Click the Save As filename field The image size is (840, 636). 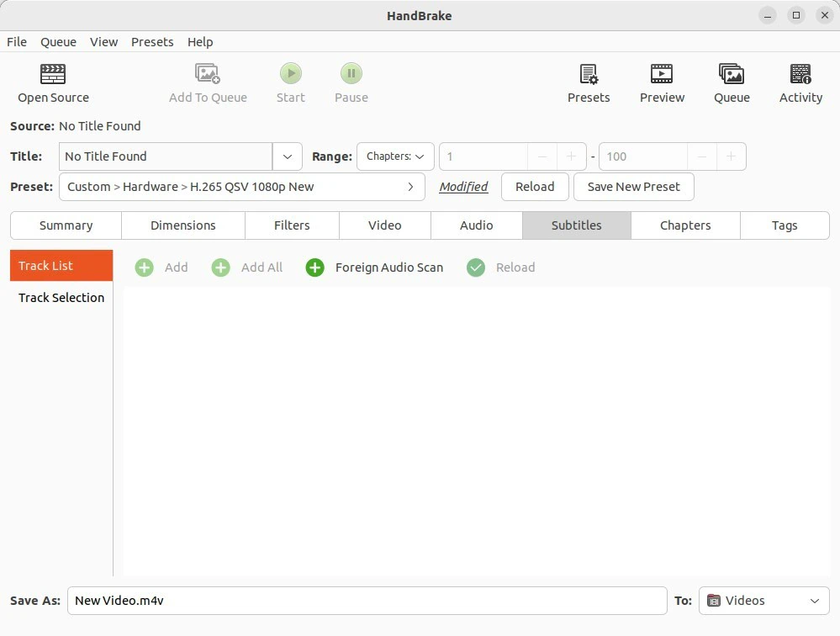(x=367, y=601)
